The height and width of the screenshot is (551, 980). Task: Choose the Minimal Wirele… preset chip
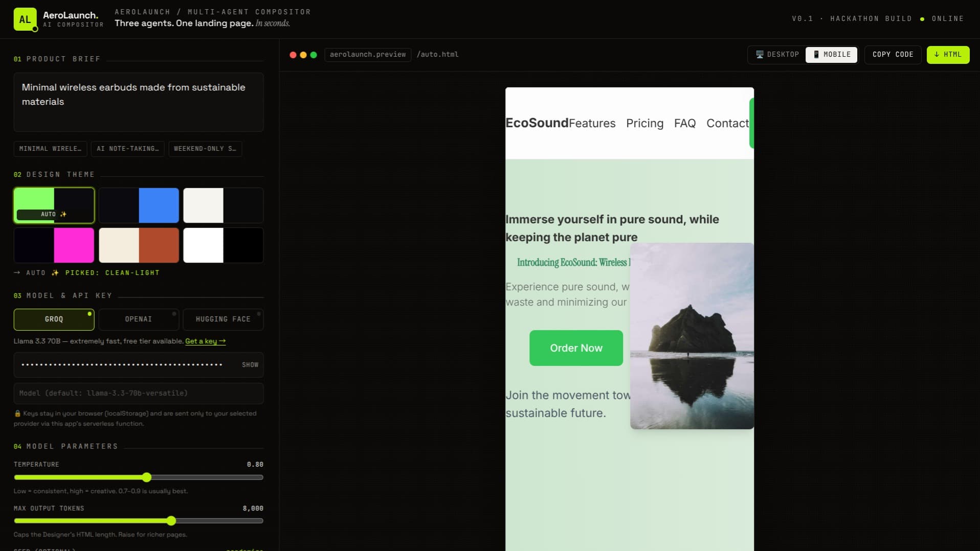(50, 149)
